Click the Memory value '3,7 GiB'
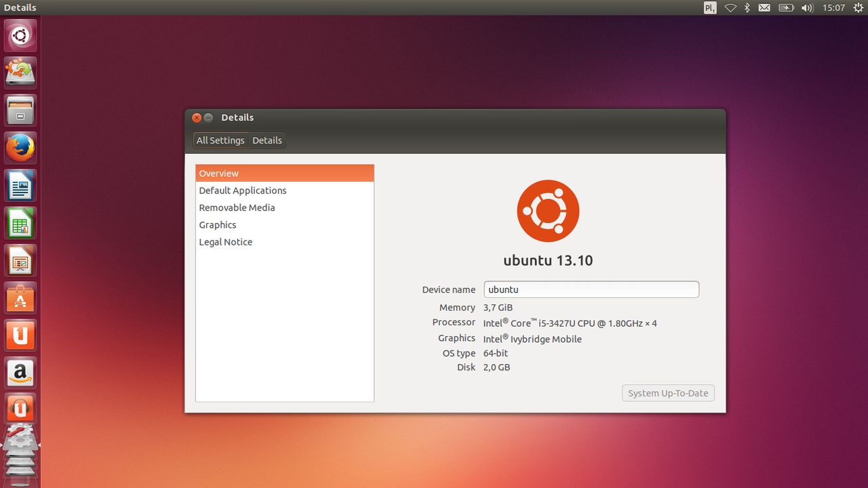 point(498,308)
